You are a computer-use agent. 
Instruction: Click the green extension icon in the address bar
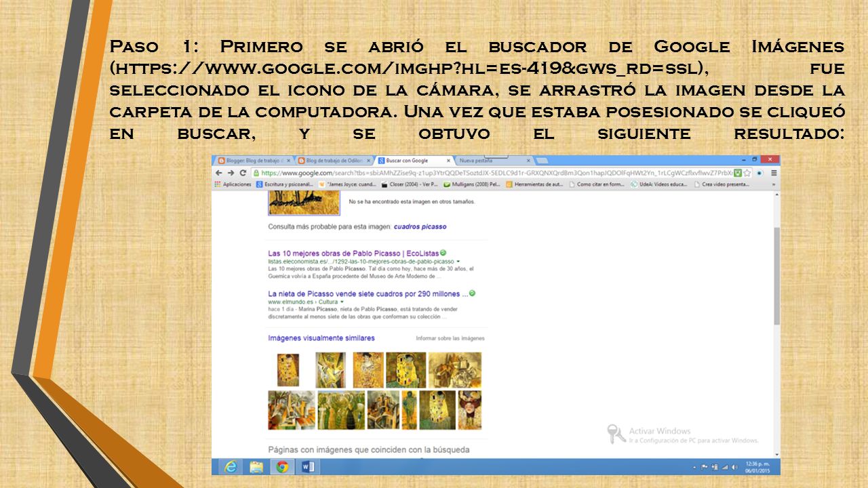737,173
